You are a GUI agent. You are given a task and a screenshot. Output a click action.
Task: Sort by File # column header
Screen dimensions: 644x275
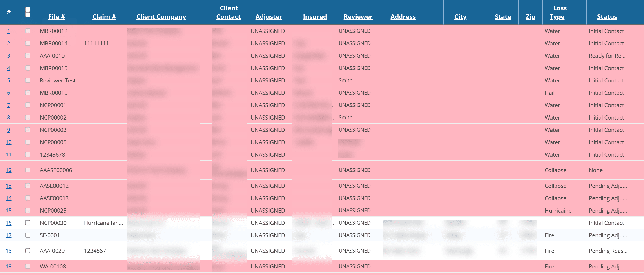click(x=56, y=17)
